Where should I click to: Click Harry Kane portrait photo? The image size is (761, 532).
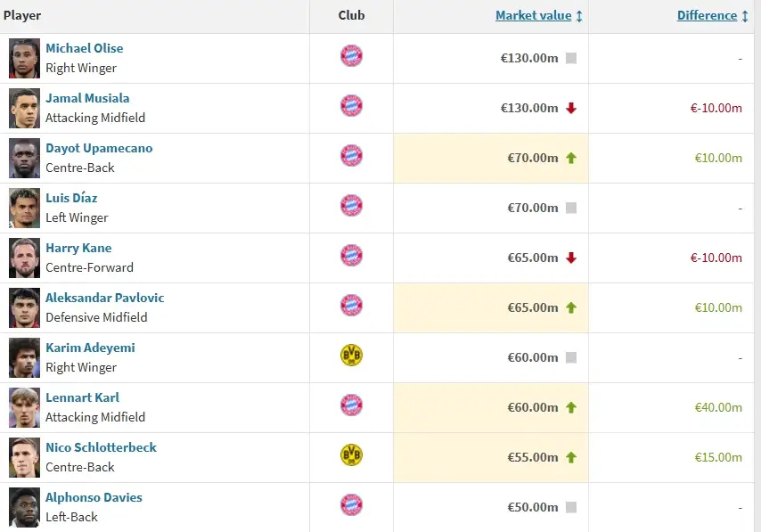click(25, 258)
